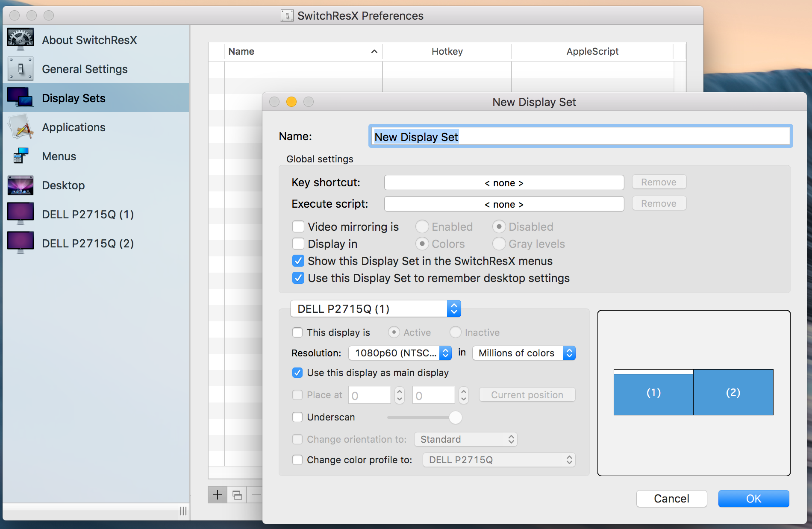Add a display set with the plus button
The height and width of the screenshot is (529, 812).
[218, 495]
